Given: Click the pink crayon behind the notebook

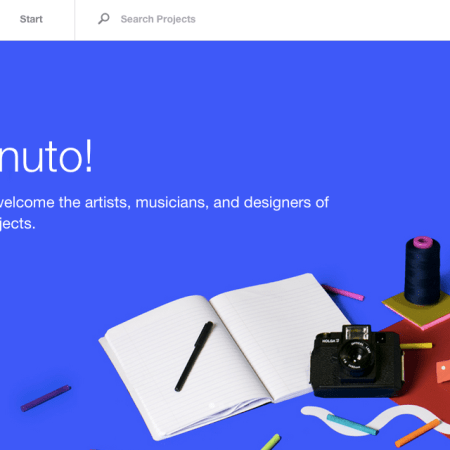Looking at the screenshot, I should coord(343,292).
